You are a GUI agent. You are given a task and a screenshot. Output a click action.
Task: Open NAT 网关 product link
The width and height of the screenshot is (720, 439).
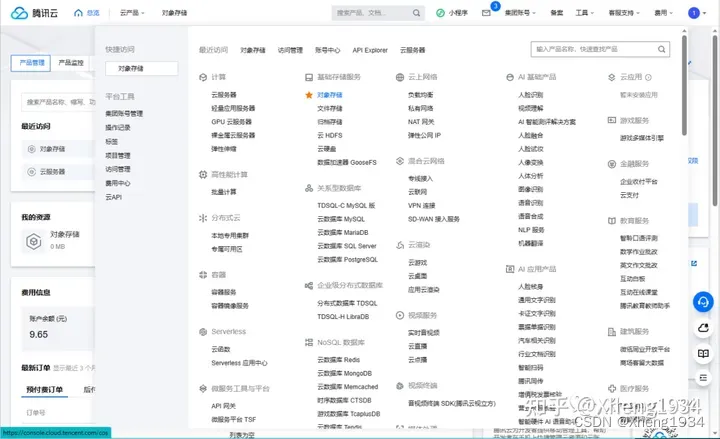[421, 122]
